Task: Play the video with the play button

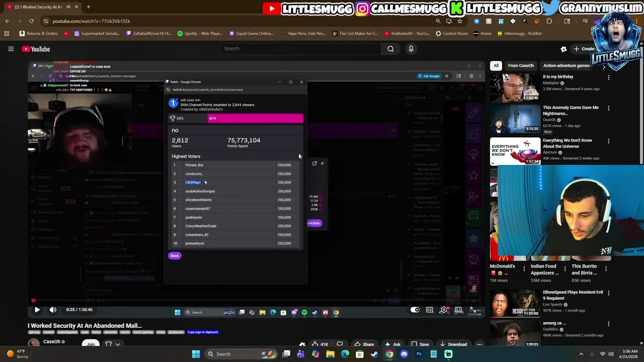Action: click(37, 310)
